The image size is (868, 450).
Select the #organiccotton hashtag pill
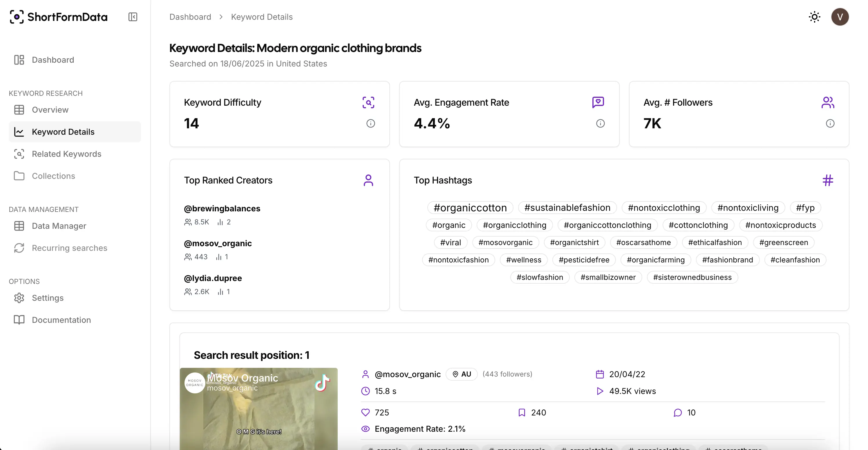tap(470, 208)
